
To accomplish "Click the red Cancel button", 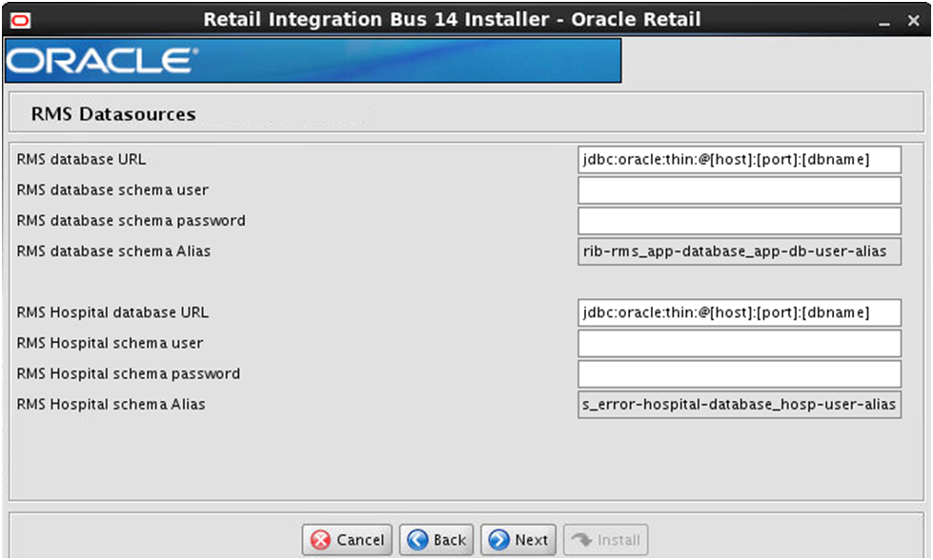I will click(x=347, y=540).
